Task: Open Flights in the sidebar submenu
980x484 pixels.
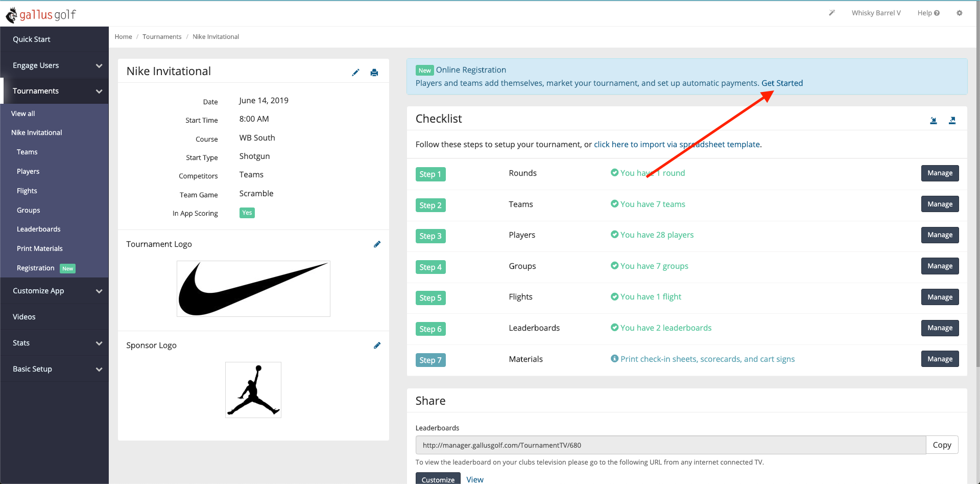Action: click(27, 191)
